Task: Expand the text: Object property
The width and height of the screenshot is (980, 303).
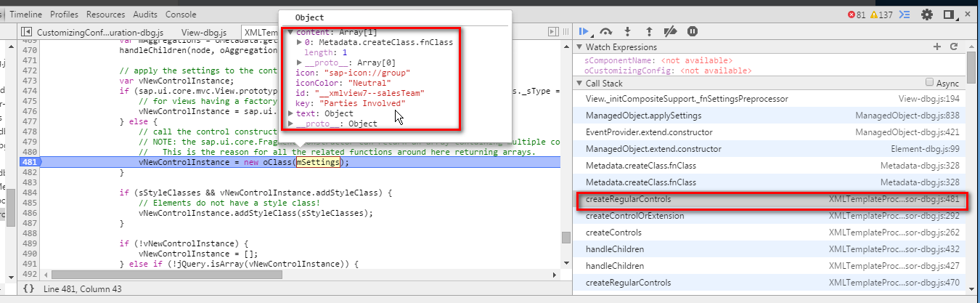Action: (291, 114)
